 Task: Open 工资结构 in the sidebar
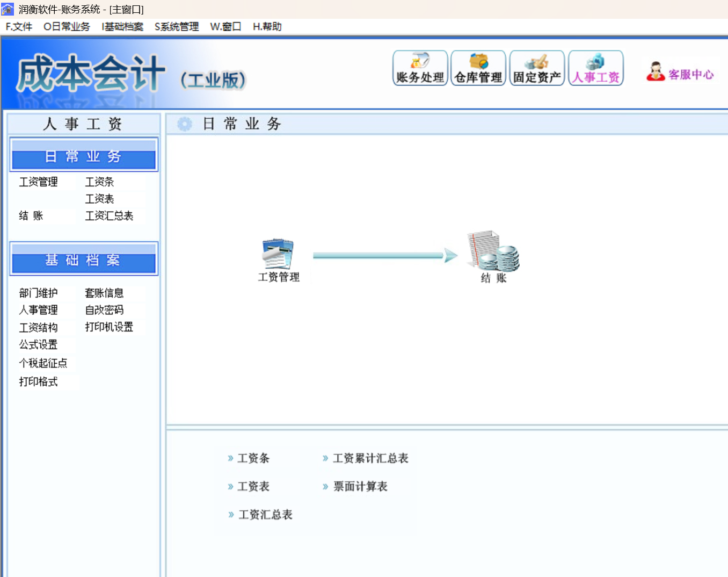point(38,327)
